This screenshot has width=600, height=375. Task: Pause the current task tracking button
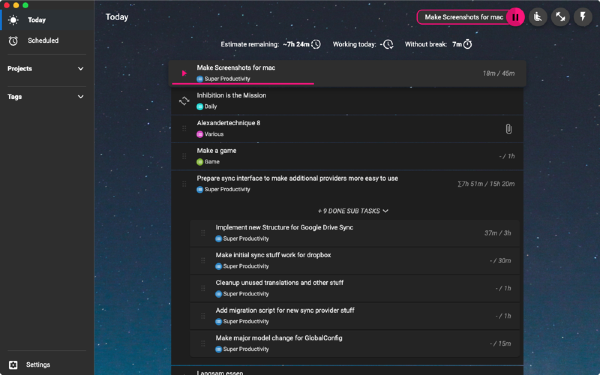[515, 17]
